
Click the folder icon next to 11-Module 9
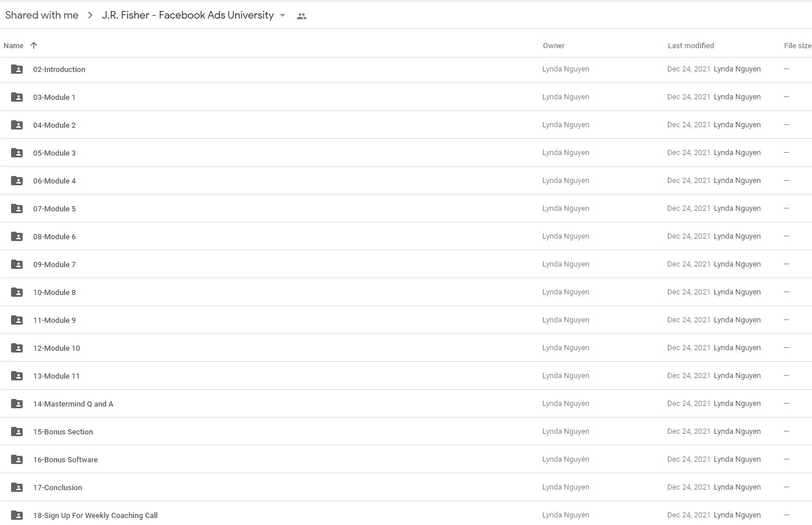(x=17, y=320)
